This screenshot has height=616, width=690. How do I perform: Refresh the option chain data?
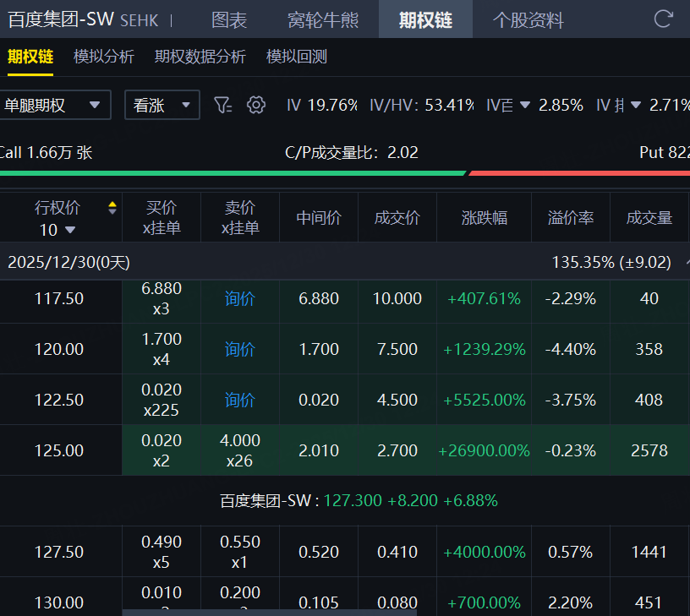tap(663, 19)
